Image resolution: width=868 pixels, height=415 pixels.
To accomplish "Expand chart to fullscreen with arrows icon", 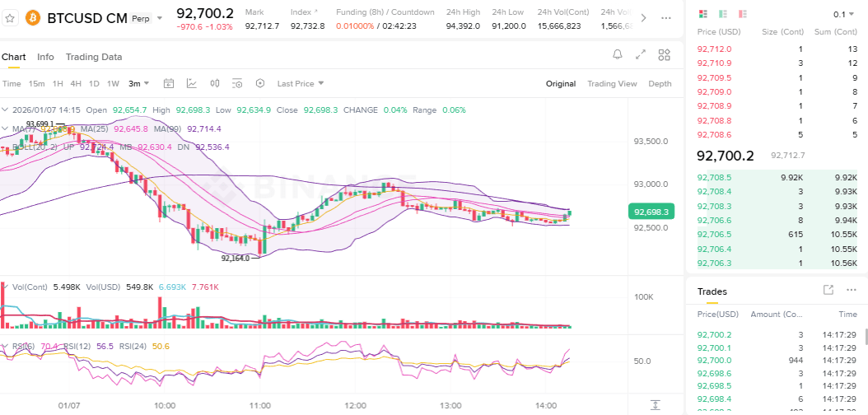I will pyautogui.click(x=641, y=54).
